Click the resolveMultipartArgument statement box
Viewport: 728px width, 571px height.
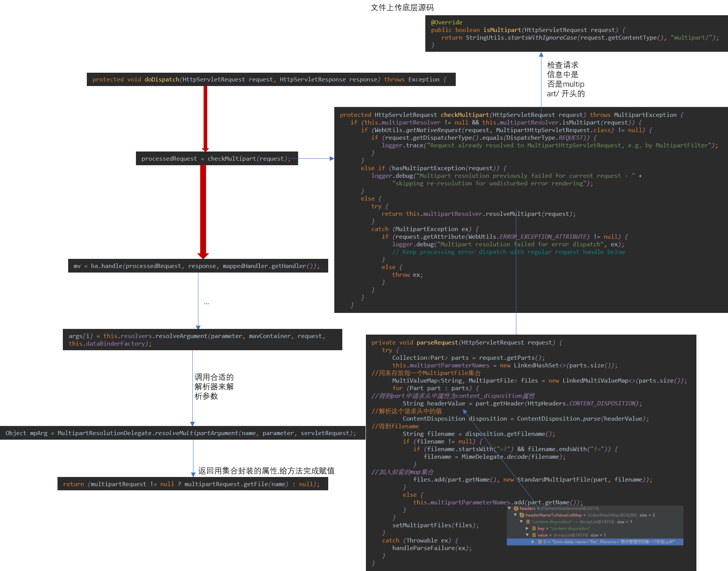(181, 433)
